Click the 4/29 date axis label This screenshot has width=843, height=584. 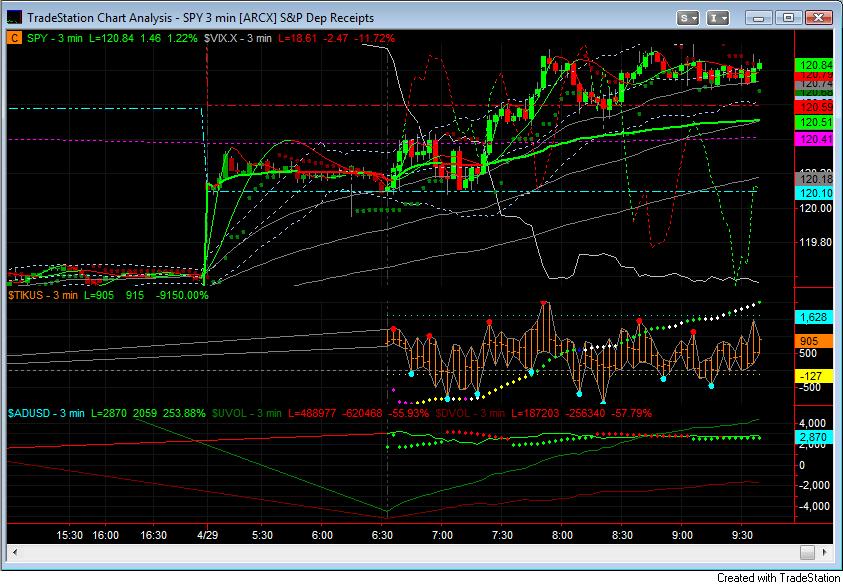pos(208,536)
